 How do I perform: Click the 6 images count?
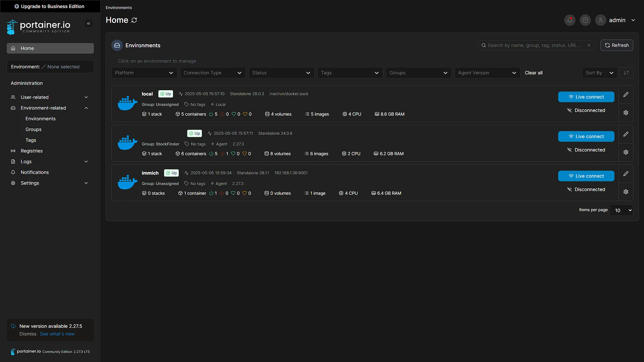pos(316,154)
